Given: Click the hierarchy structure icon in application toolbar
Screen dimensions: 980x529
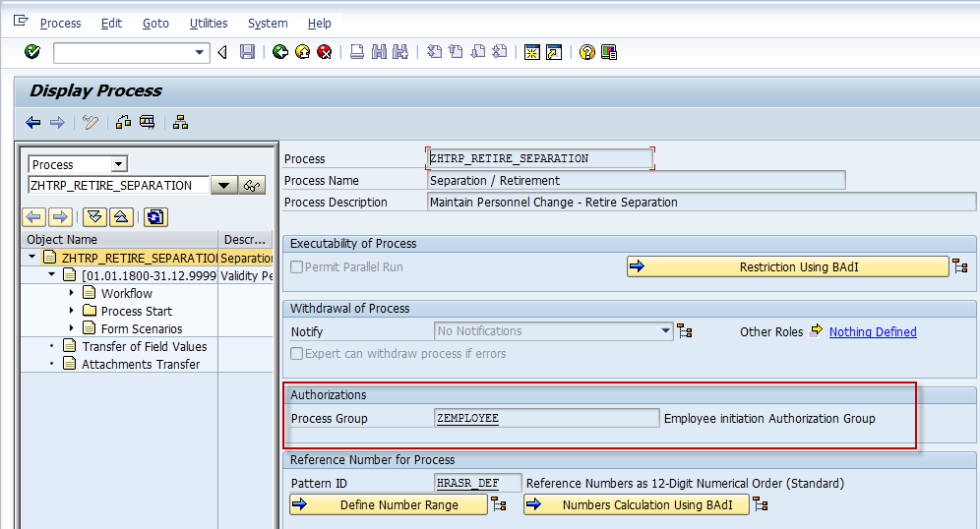Looking at the screenshot, I should pos(181,122).
